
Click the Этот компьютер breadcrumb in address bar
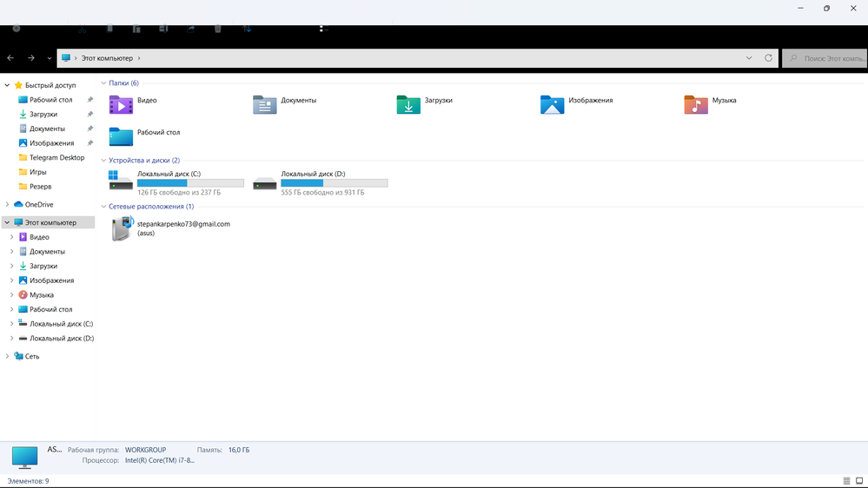(107, 58)
